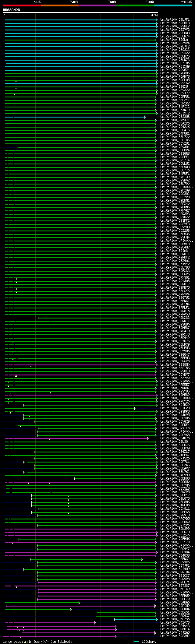195x644 pixels.
Task: Click the purple alignment bar for B9S8M0
Action: (81, 365)
